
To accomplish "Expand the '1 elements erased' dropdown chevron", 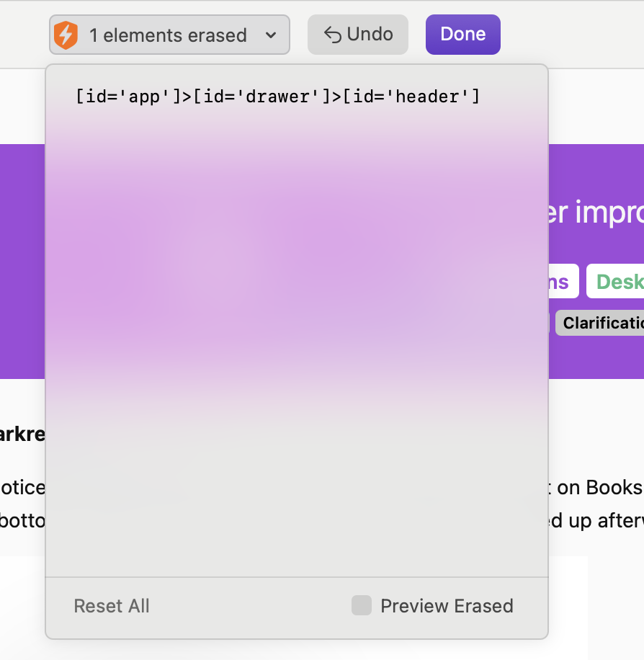I will pos(271,35).
